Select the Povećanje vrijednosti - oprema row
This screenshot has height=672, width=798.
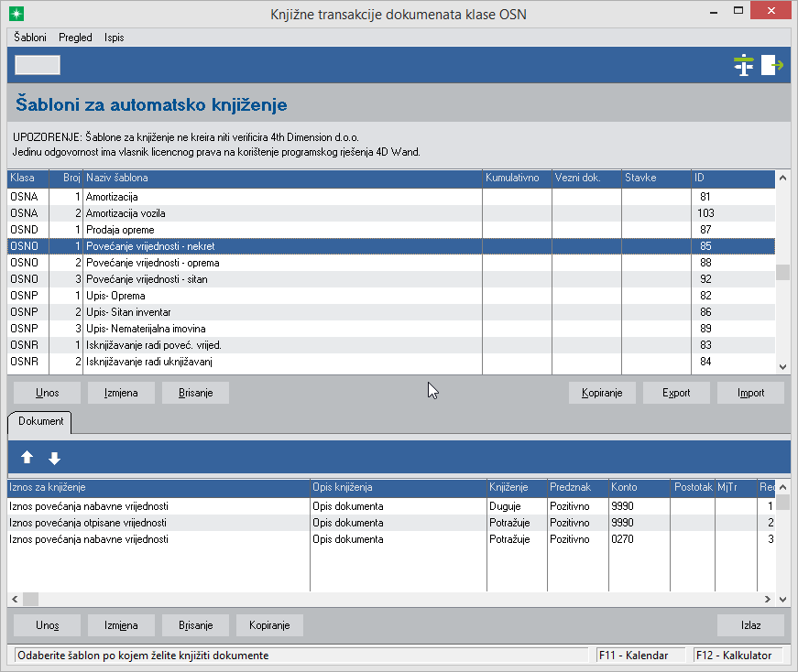391,263
